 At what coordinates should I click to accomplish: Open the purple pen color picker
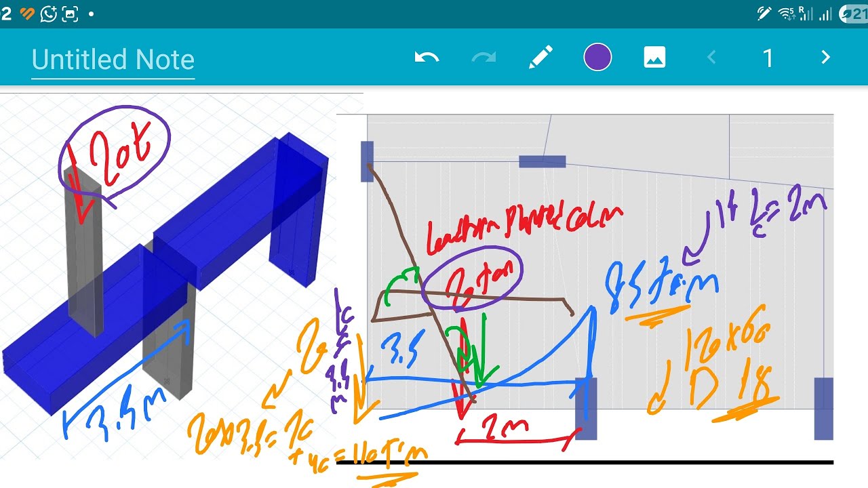tap(597, 58)
